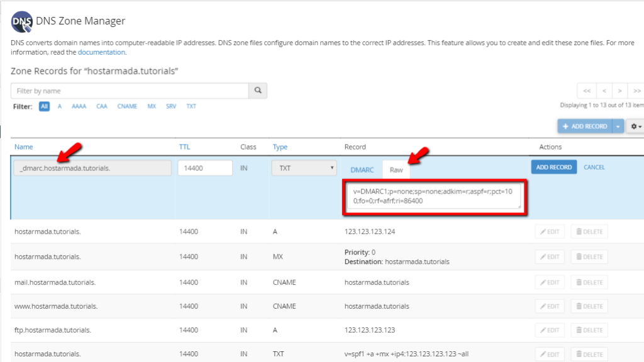Sort records by Name column header
The width and height of the screenshot is (644, 362).
click(x=23, y=146)
